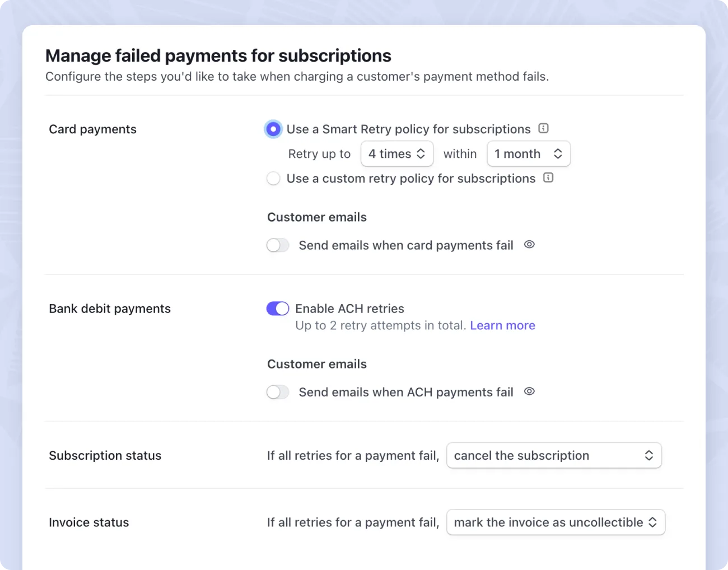Open the '1 month' retry window dropdown
The width and height of the screenshot is (728, 570).
529,154
